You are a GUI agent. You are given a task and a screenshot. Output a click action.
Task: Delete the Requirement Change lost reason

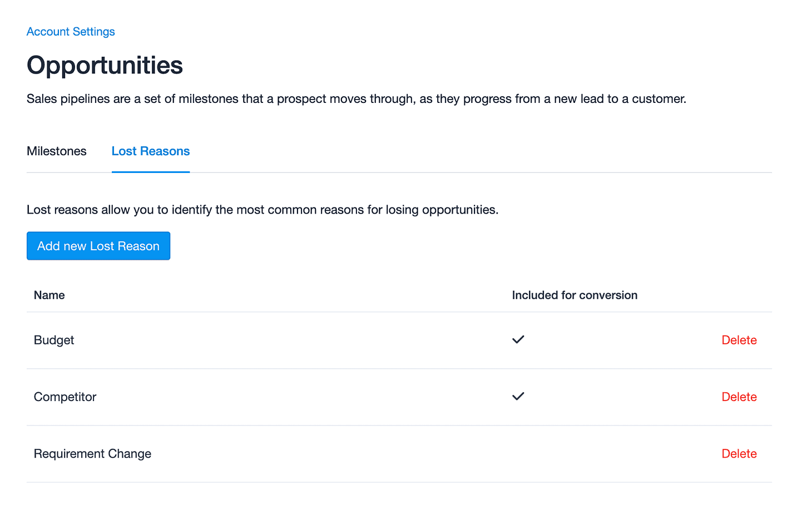pos(739,454)
